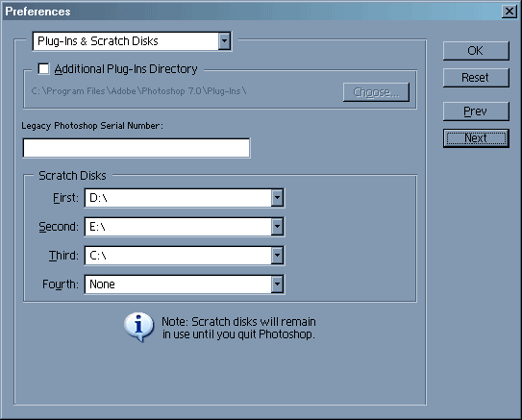Click the Choose... plug-ins directory button
Screen dimensions: 522x420
(376, 92)
